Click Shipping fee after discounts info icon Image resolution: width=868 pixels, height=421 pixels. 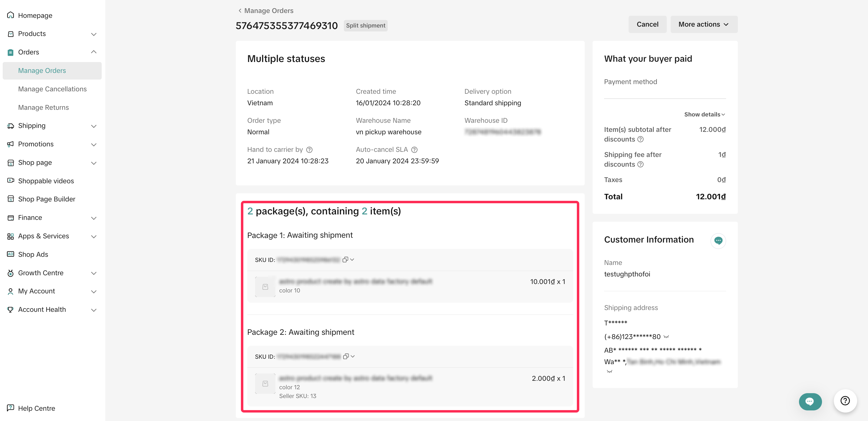[x=640, y=164]
